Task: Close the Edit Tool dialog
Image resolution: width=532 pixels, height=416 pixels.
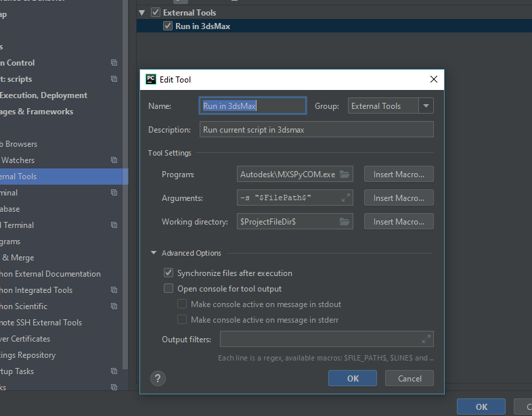Action: pyautogui.click(x=434, y=79)
